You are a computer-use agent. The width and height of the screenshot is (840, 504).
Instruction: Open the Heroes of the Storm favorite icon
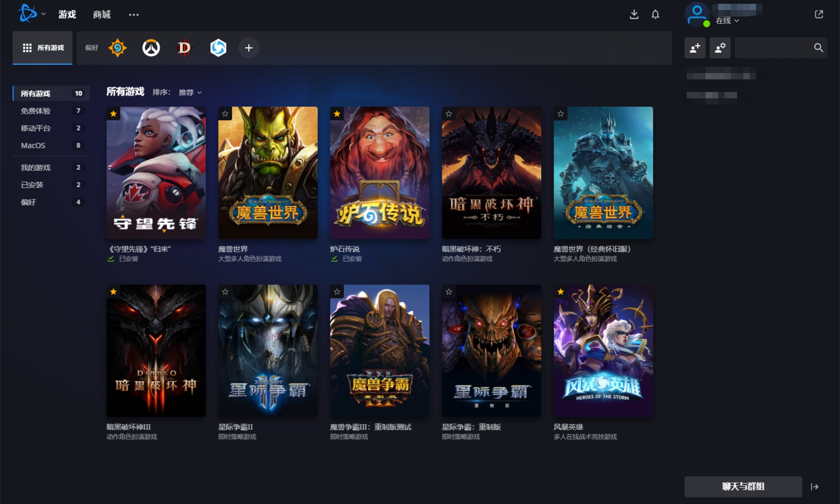point(218,48)
